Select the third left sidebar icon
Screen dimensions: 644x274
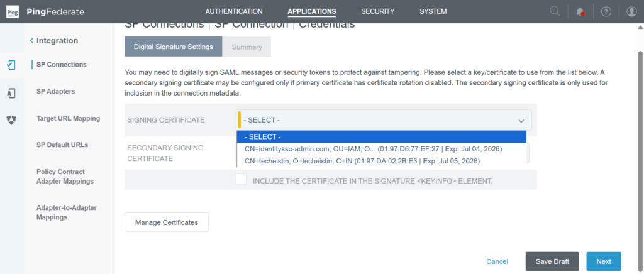point(11,120)
